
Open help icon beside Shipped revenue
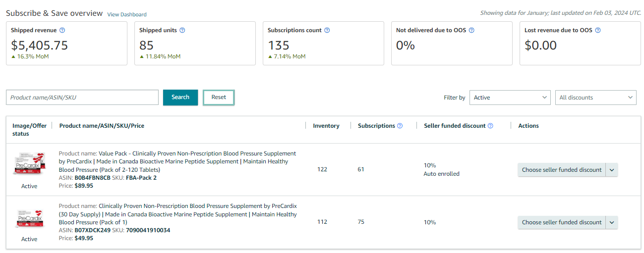(x=62, y=30)
